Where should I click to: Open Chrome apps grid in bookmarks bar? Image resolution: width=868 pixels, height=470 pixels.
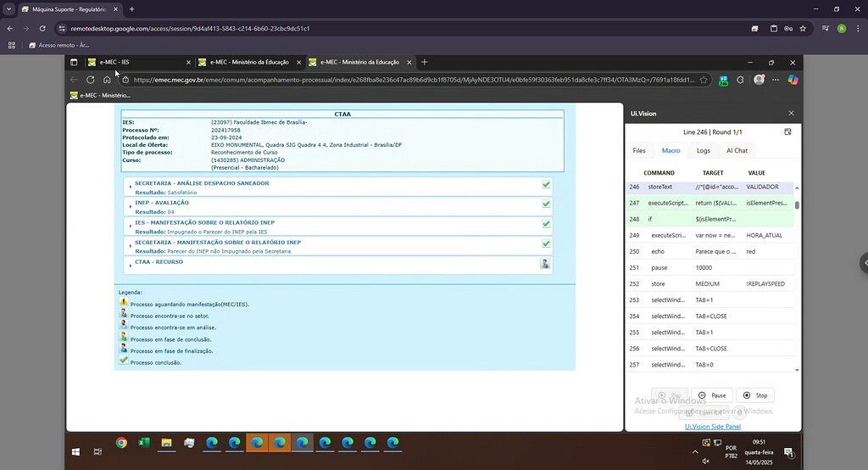click(x=12, y=46)
